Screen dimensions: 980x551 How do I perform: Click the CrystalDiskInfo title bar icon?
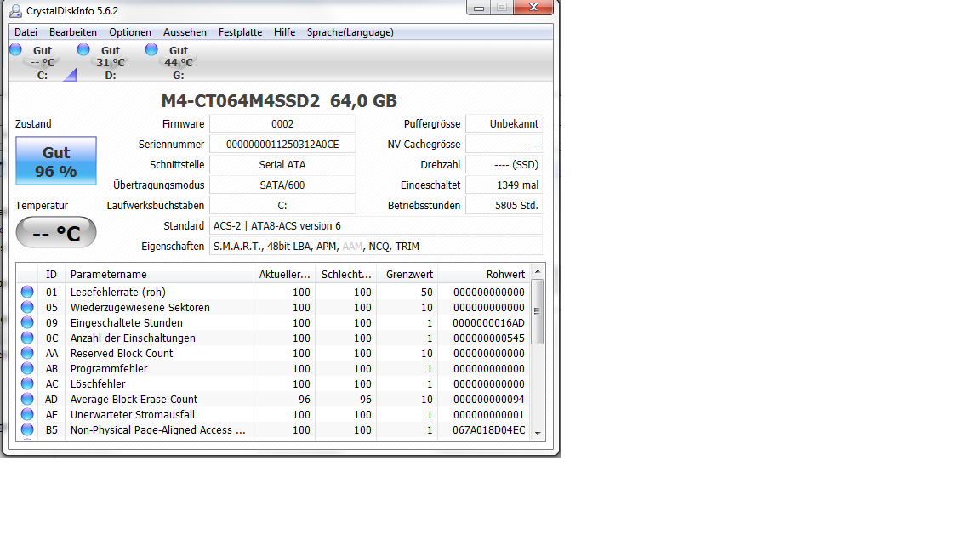point(15,10)
